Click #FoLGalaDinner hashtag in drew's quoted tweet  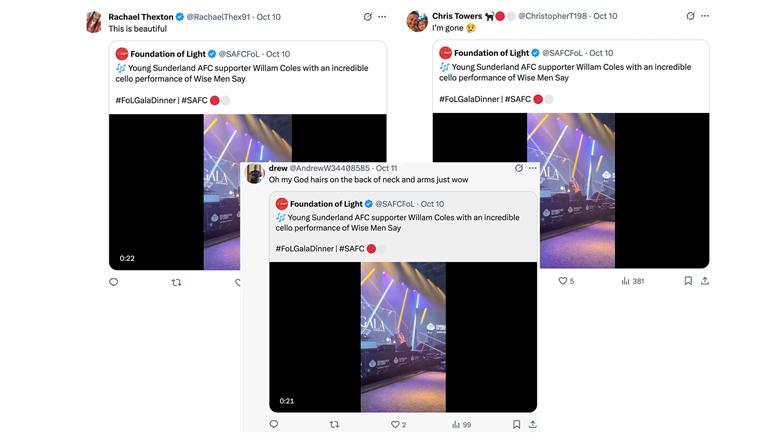point(305,248)
